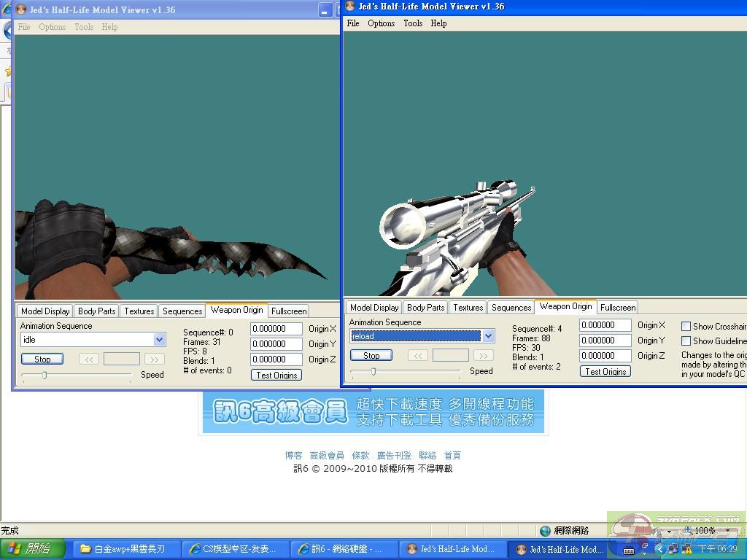Click the 訊6高級會員 banner ad
Screen dimensions: 747x560
coord(373,412)
